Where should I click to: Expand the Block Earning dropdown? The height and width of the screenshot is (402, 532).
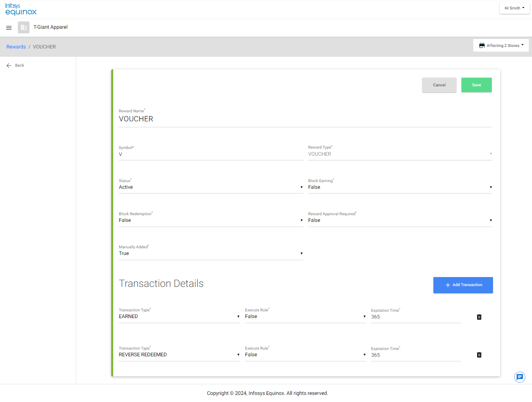(400, 187)
